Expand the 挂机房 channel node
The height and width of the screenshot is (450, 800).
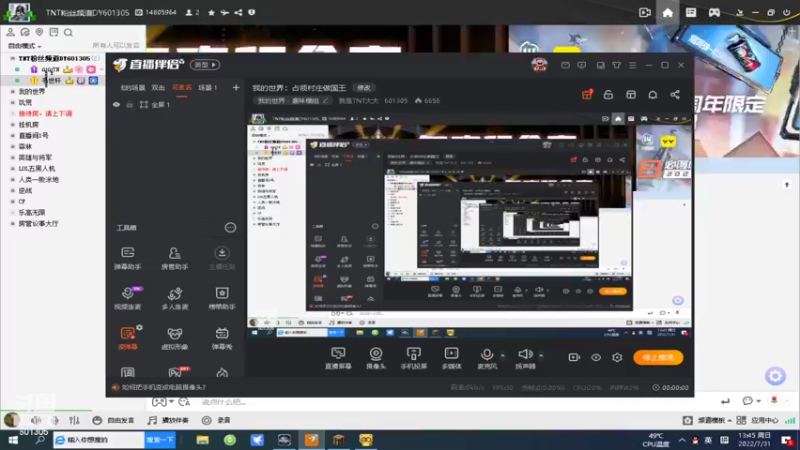pos(13,124)
